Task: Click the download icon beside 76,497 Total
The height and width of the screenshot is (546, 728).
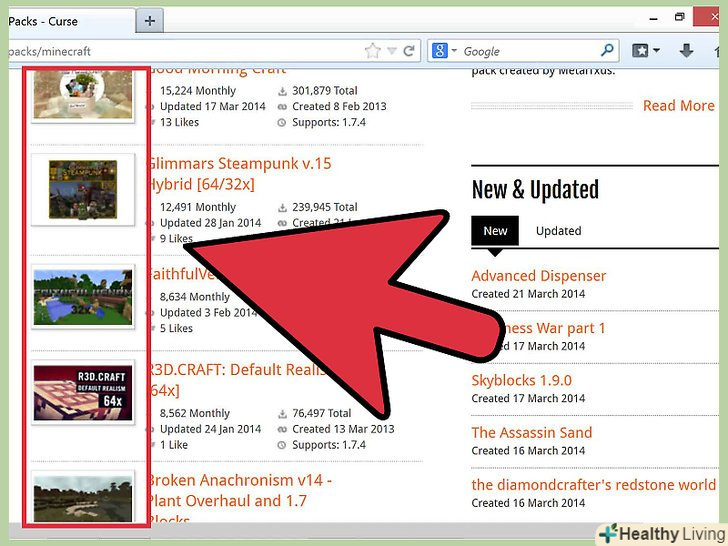Action: click(x=282, y=414)
